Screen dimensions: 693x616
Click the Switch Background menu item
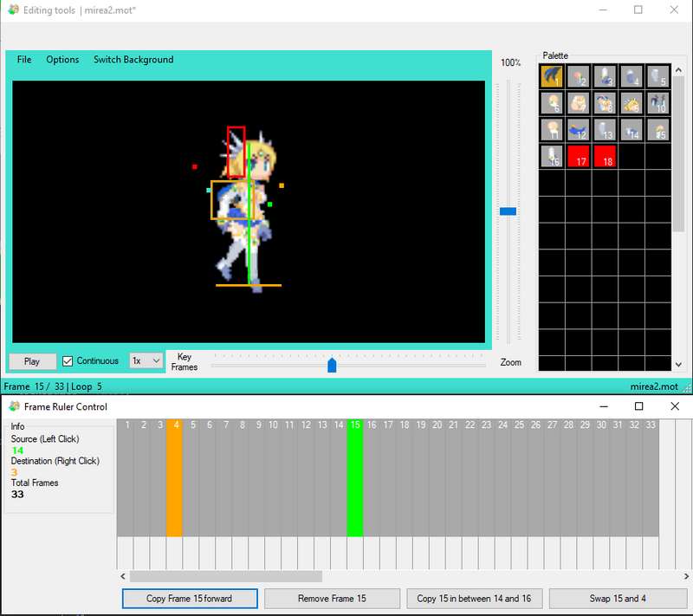pyautogui.click(x=133, y=60)
